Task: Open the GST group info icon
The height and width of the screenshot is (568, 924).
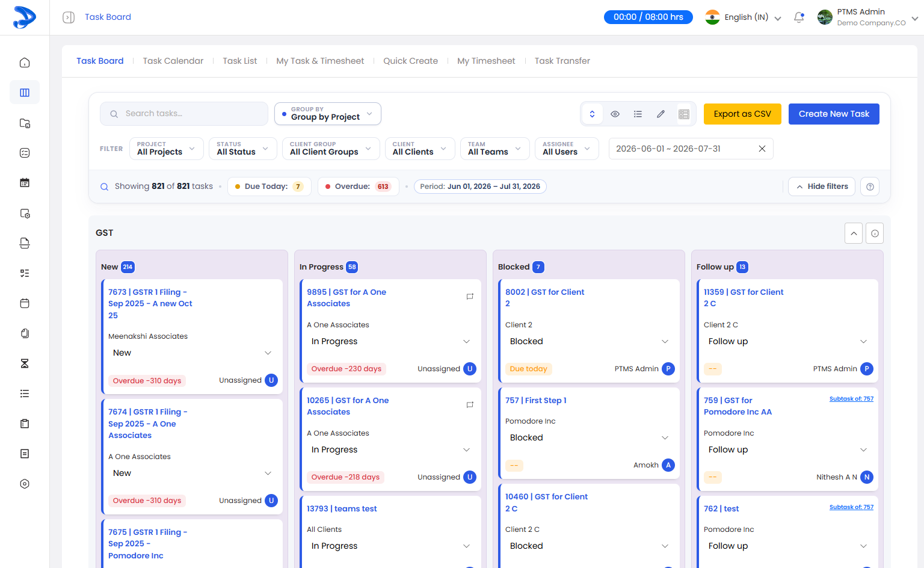Action: point(875,233)
